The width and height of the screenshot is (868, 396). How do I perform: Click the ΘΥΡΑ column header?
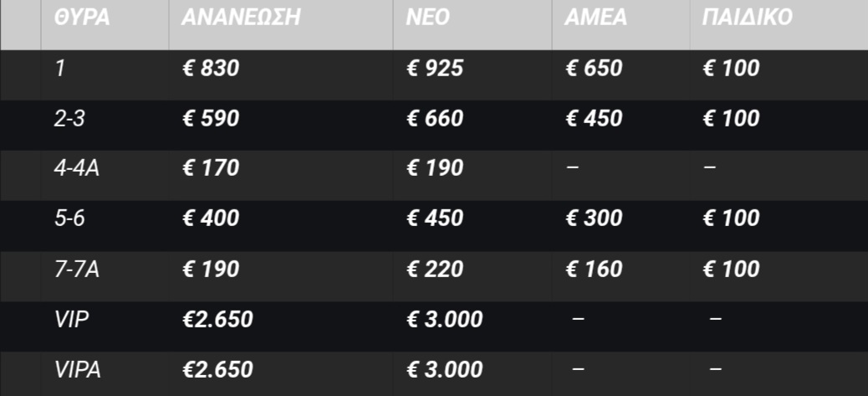click(x=82, y=18)
